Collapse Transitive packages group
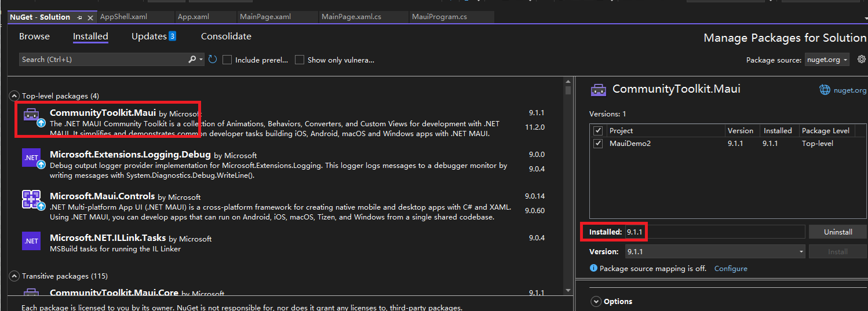 pos(13,276)
